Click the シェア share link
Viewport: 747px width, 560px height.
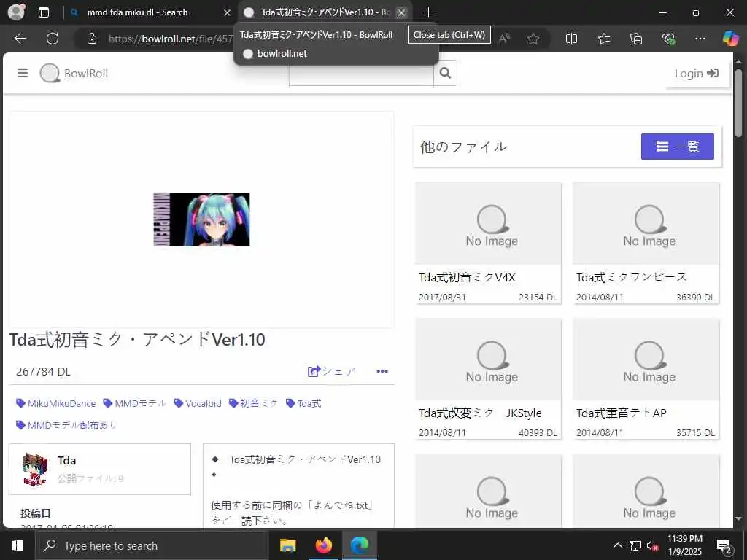pos(331,371)
